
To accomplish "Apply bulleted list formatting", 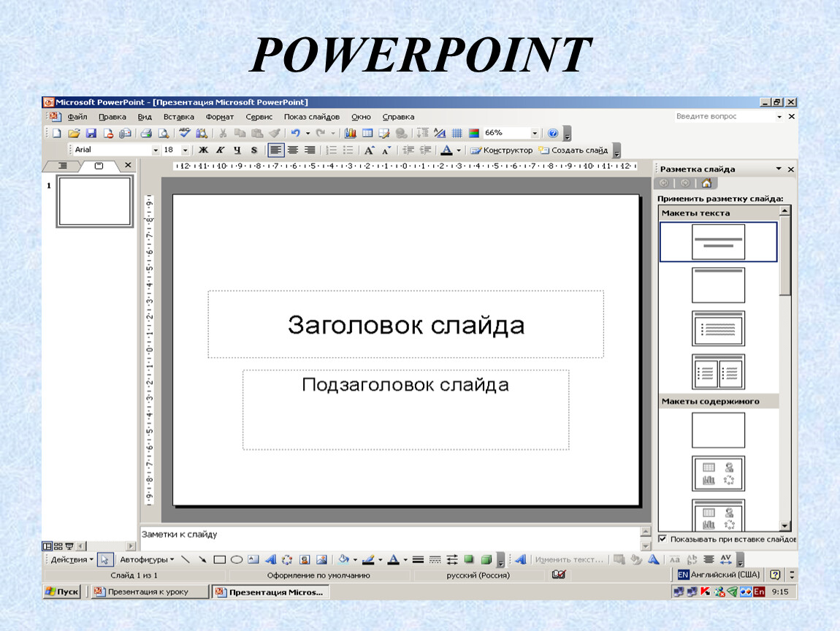I will click(x=348, y=150).
